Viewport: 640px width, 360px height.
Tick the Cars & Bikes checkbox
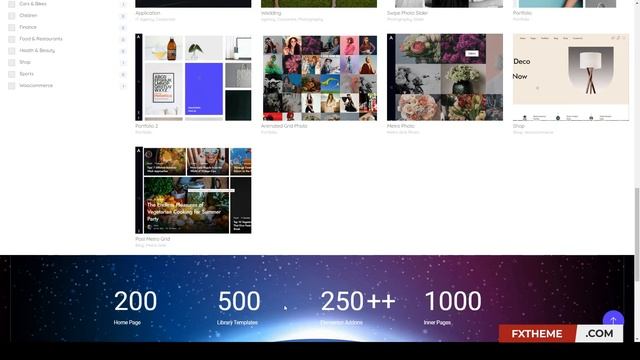[12, 4]
